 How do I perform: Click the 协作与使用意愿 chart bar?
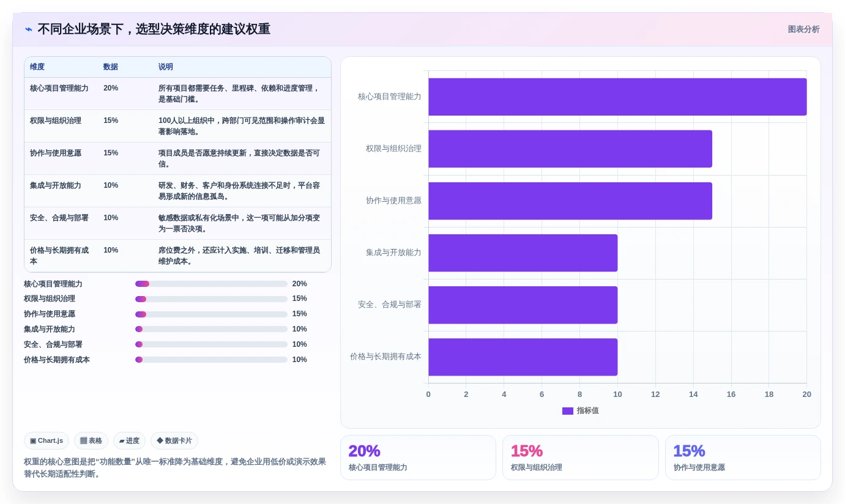(570, 201)
